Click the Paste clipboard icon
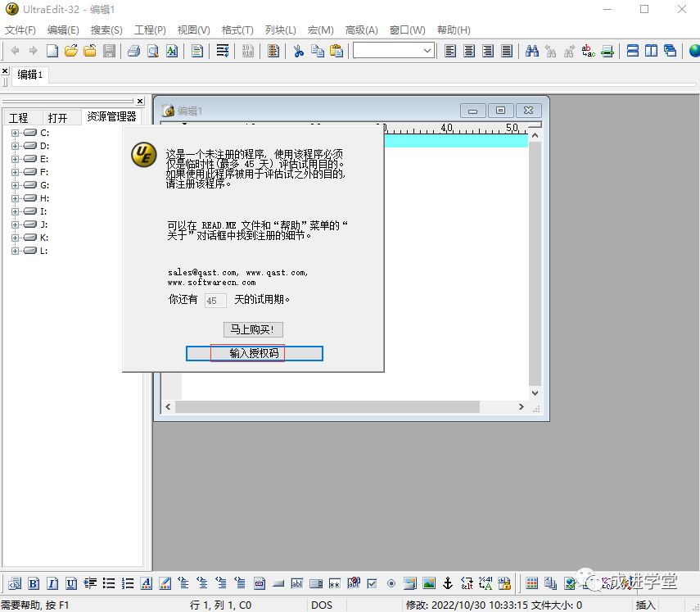 pos(336,51)
